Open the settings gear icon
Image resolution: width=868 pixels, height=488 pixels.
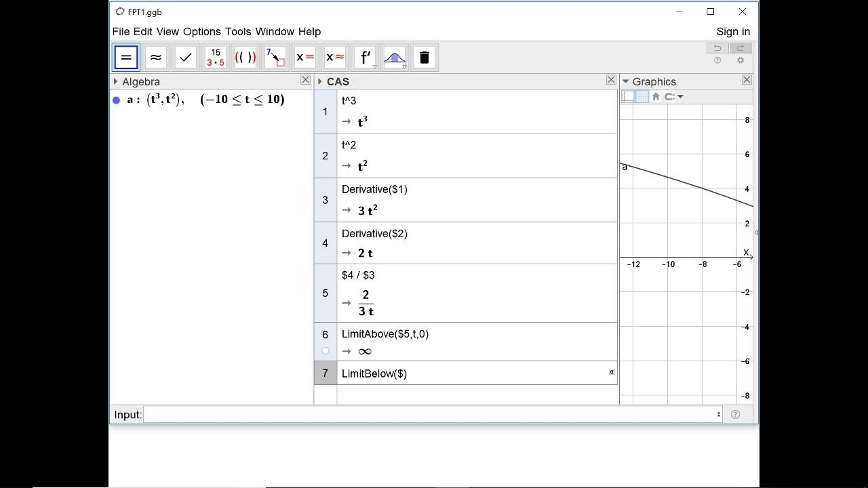pos(741,60)
